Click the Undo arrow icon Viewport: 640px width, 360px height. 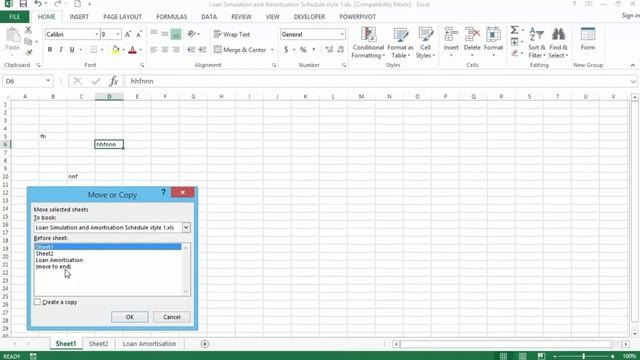[38, 4]
